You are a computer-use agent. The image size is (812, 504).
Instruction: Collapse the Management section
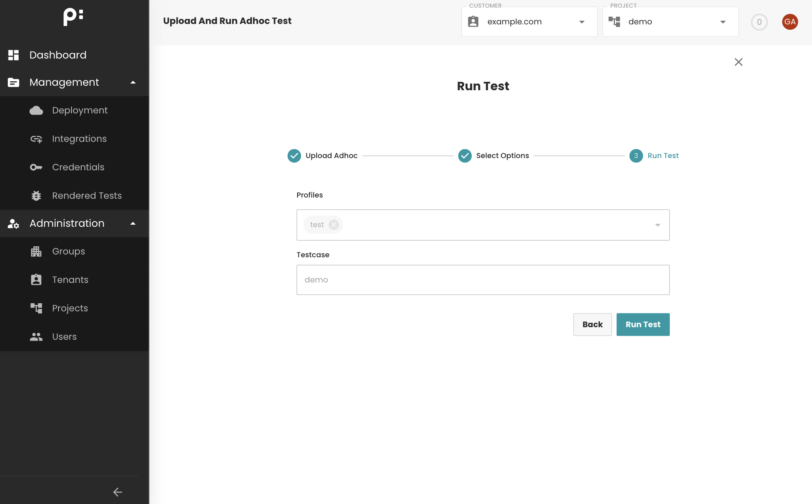click(x=133, y=82)
